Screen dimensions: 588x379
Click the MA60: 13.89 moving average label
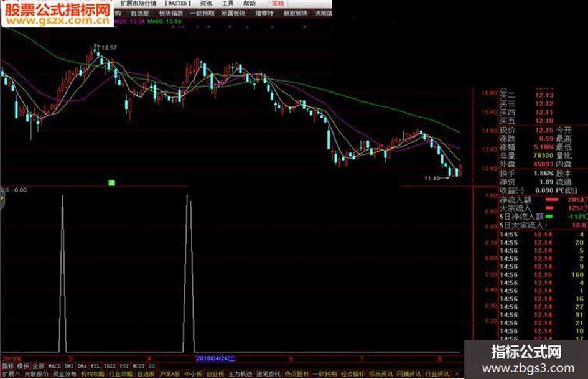pos(164,22)
